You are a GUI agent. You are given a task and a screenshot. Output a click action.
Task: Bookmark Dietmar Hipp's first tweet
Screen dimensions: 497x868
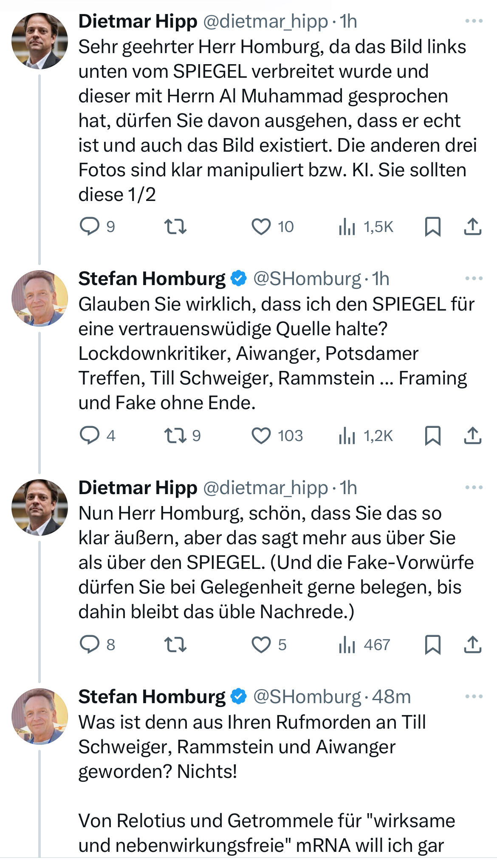point(432,226)
